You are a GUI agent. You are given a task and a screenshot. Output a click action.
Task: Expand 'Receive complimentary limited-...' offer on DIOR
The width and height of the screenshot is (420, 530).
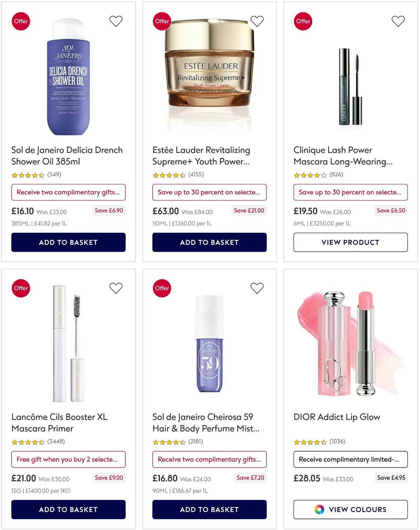(x=350, y=459)
